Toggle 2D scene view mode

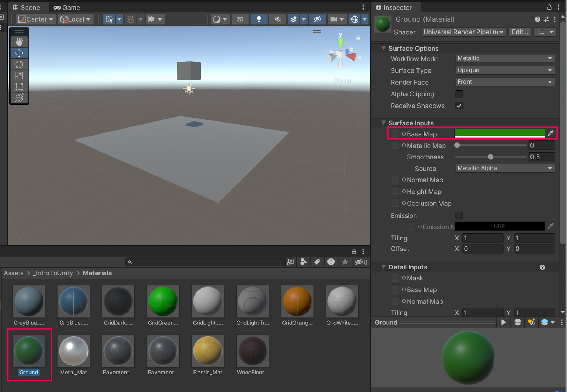[240, 19]
